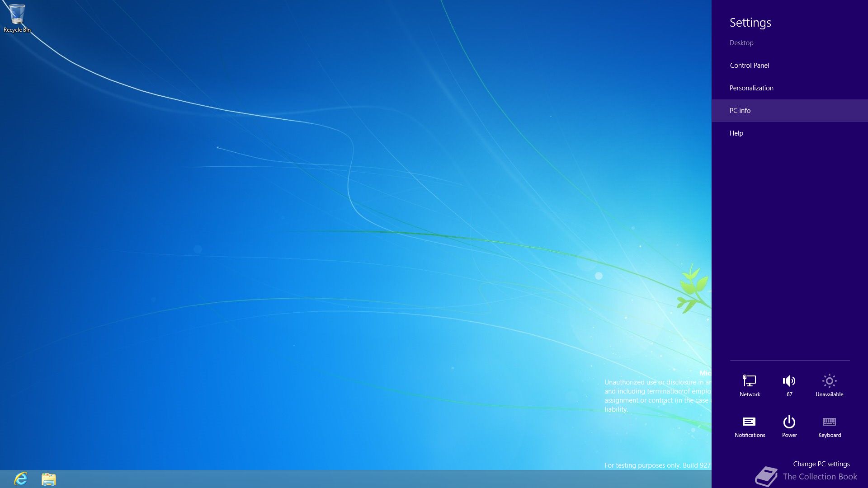Open the Recycle Bin desktop icon
The image size is (868, 488).
(17, 18)
